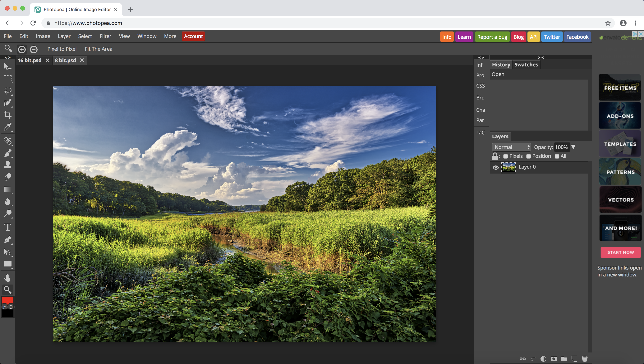Click the new folder icon in Layers
The width and height of the screenshot is (644, 364).
pos(564,359)
